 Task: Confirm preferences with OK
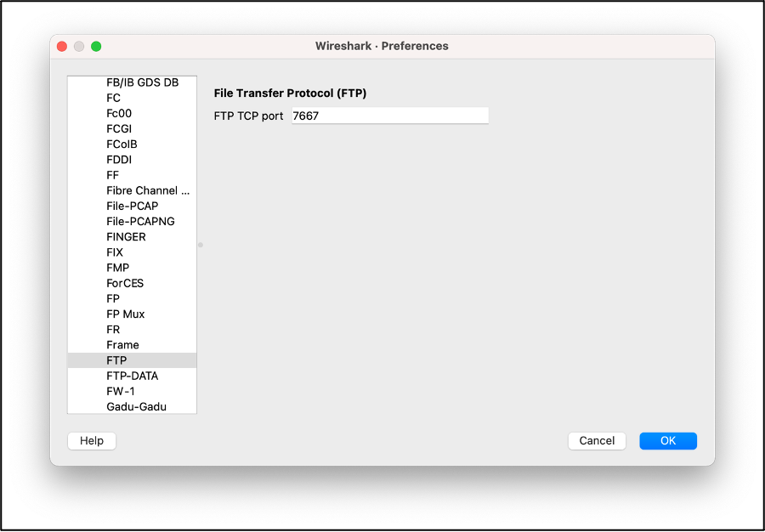click(668, 441)
